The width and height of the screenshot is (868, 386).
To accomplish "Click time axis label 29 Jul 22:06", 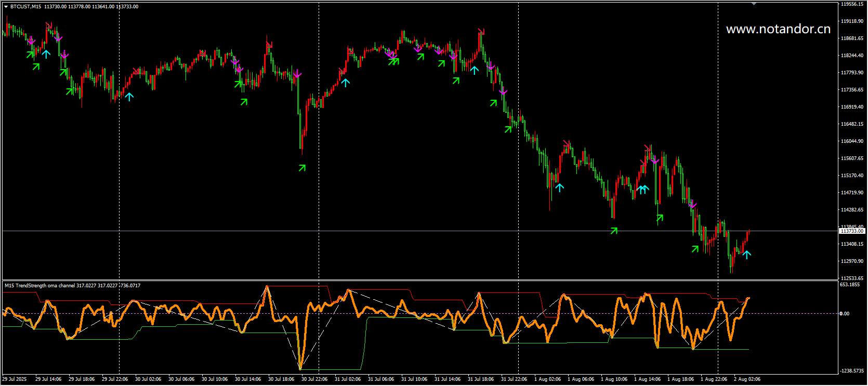I will [x=115, y=379].
